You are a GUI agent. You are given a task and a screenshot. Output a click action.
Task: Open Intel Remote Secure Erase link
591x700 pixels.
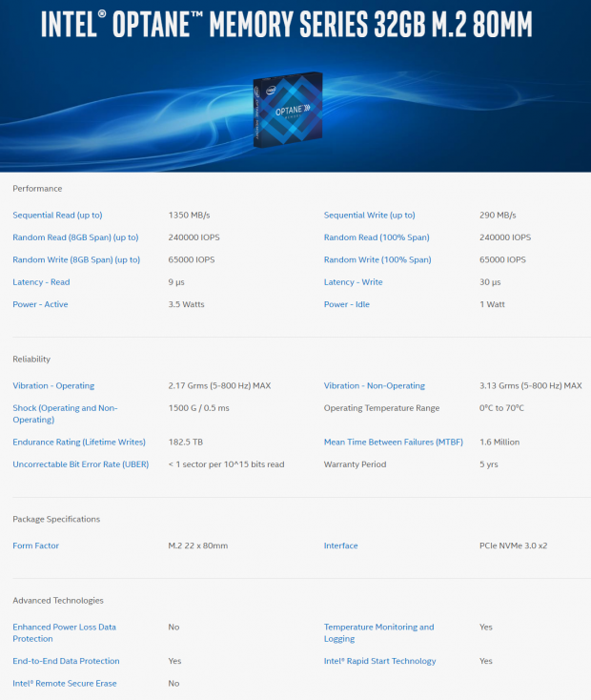point(65,683)
